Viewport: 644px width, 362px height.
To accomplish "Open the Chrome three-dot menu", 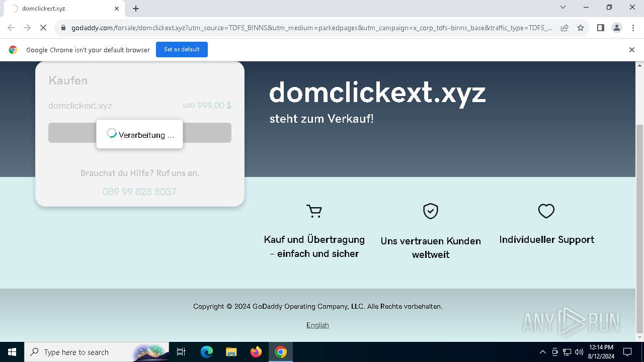I will coord(633,28).
